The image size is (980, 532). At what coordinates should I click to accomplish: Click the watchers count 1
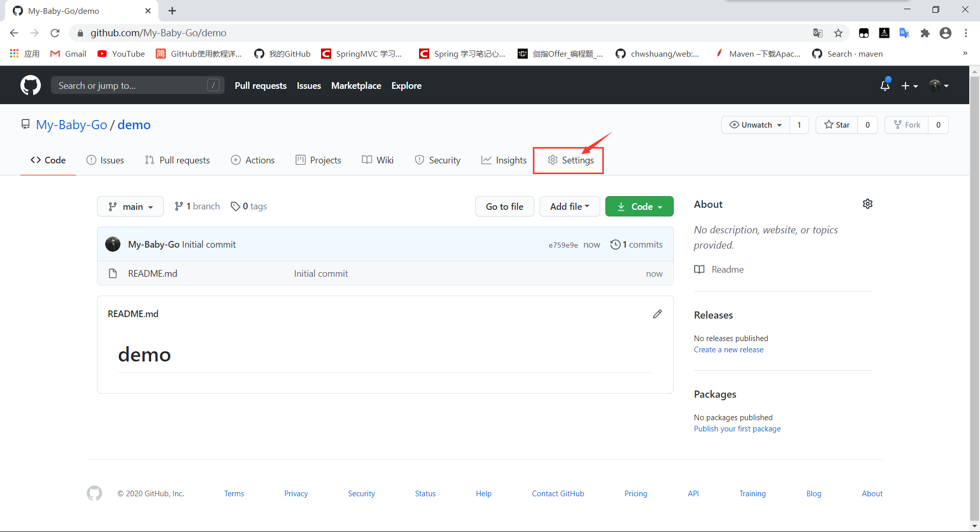pos(799,125)
